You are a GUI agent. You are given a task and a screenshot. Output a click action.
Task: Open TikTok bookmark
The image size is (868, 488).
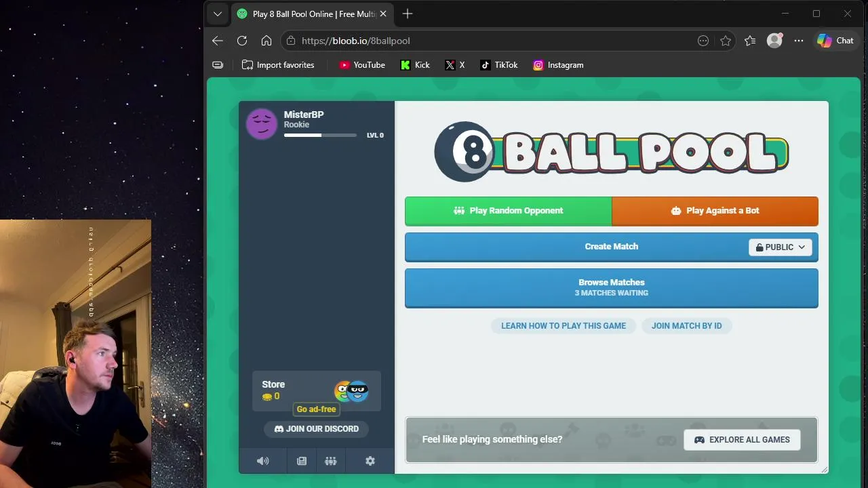499,65
